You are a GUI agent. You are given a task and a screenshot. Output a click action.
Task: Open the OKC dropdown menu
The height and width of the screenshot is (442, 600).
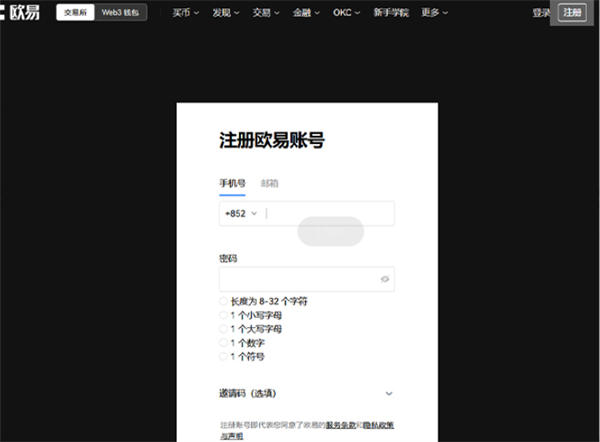(x=346, y=13)
